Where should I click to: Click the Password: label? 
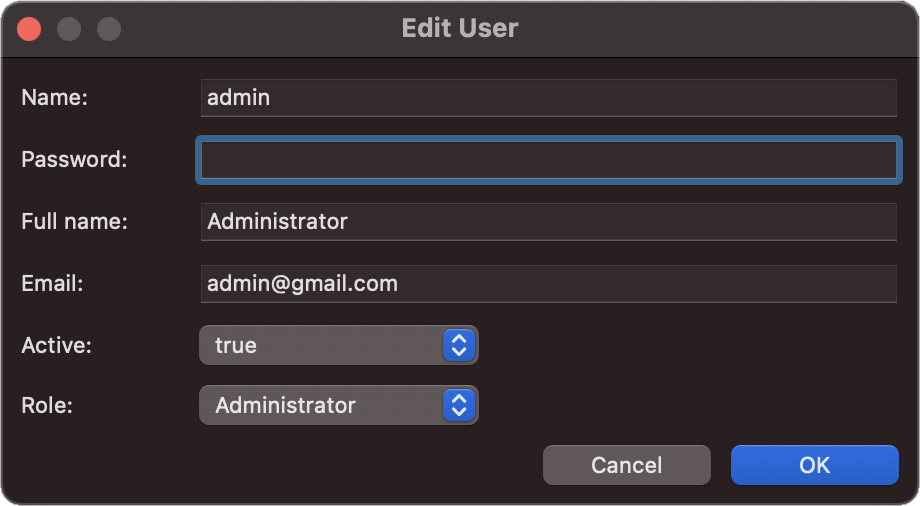(74, 160)
